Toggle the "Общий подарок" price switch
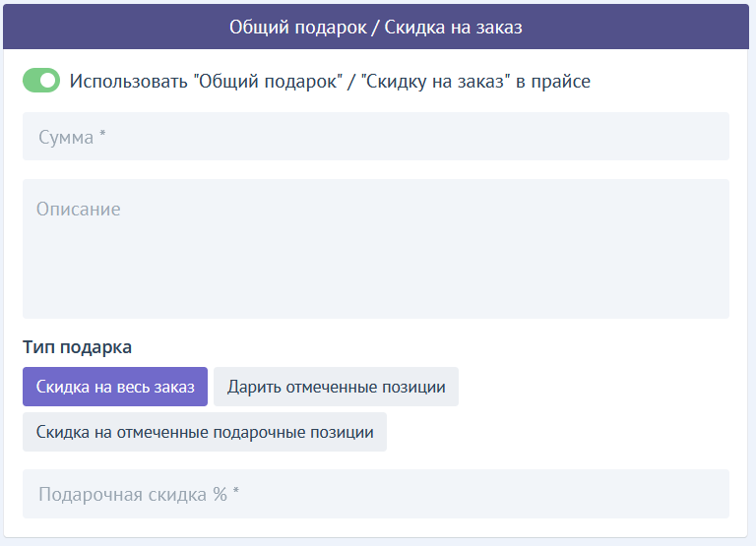756x546 pixels. pos(41,81)
